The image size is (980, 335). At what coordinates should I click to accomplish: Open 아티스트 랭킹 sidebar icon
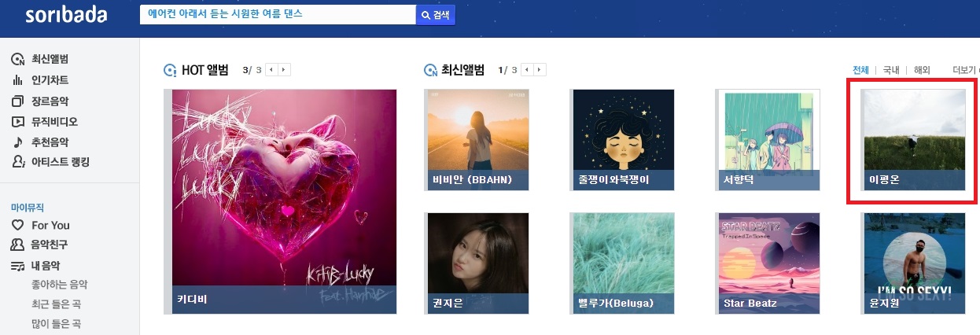(17, 162)
